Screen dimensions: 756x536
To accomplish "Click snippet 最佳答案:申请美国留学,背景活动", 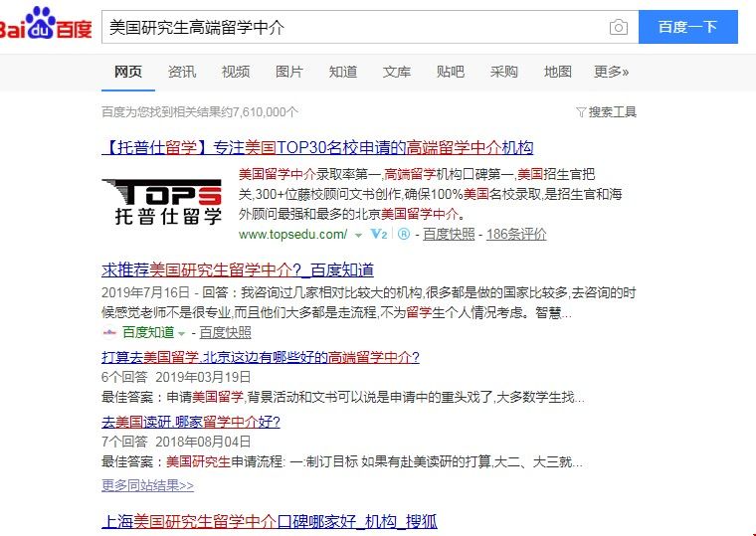I will (343, 398).
